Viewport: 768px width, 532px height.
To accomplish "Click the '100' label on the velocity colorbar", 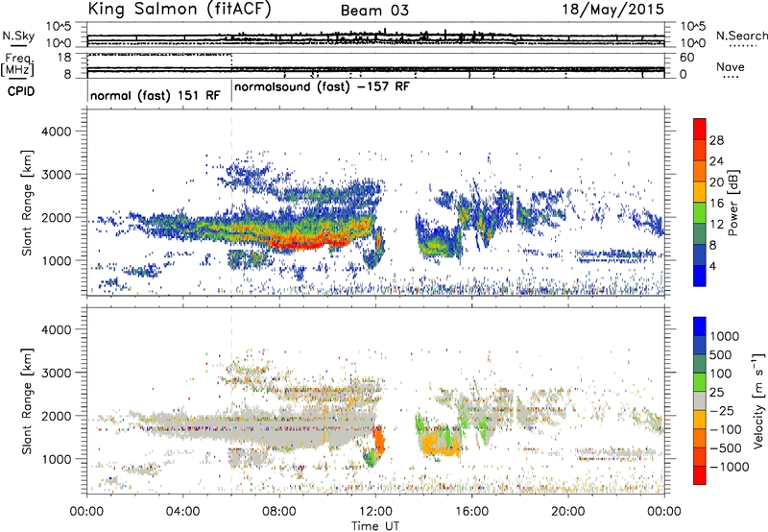I will click(721, 374).
